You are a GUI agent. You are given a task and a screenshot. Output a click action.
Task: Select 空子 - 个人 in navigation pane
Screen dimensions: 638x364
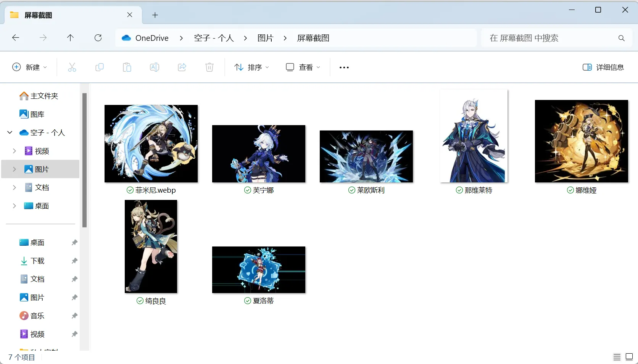(43, 132)
